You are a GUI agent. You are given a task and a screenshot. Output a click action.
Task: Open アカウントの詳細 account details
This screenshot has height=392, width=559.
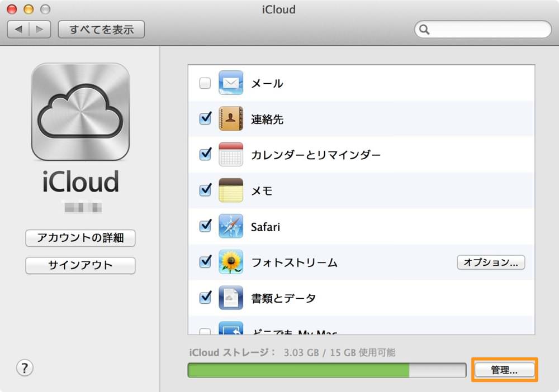80,237
